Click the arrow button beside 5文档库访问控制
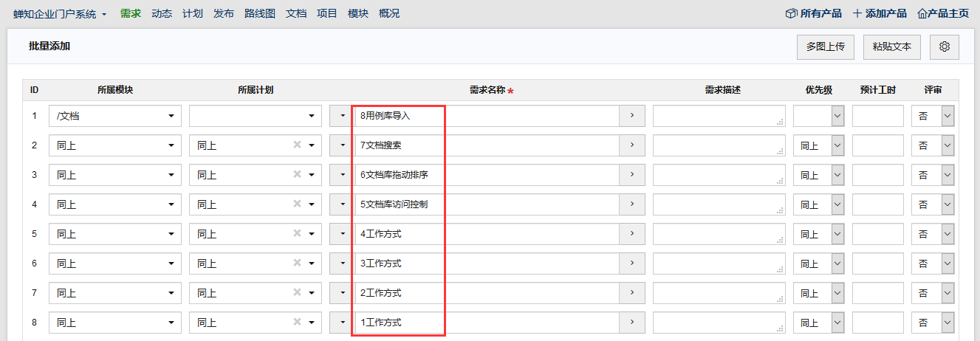This screenshot has width=980, height=341. (632, 204)
